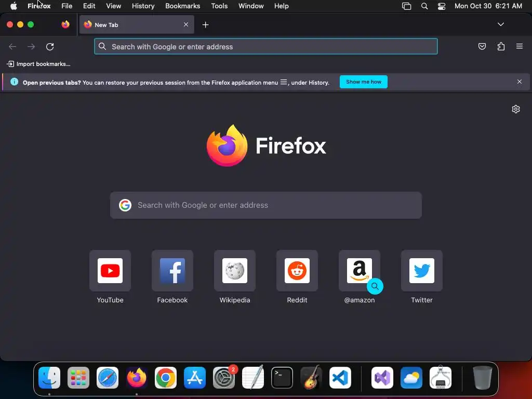This screenshot has height=399, width=532.
Task: Close the New Tab tab
Action: point(186,24)
